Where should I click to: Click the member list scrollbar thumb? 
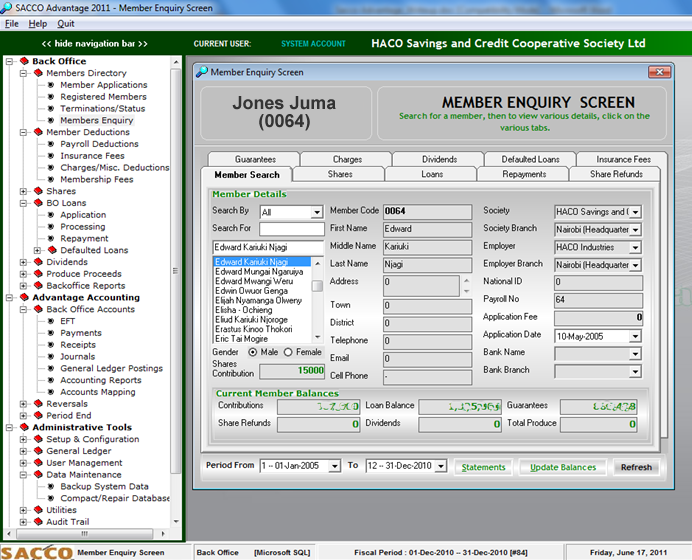pyautogui.click(x=317, y=286)
